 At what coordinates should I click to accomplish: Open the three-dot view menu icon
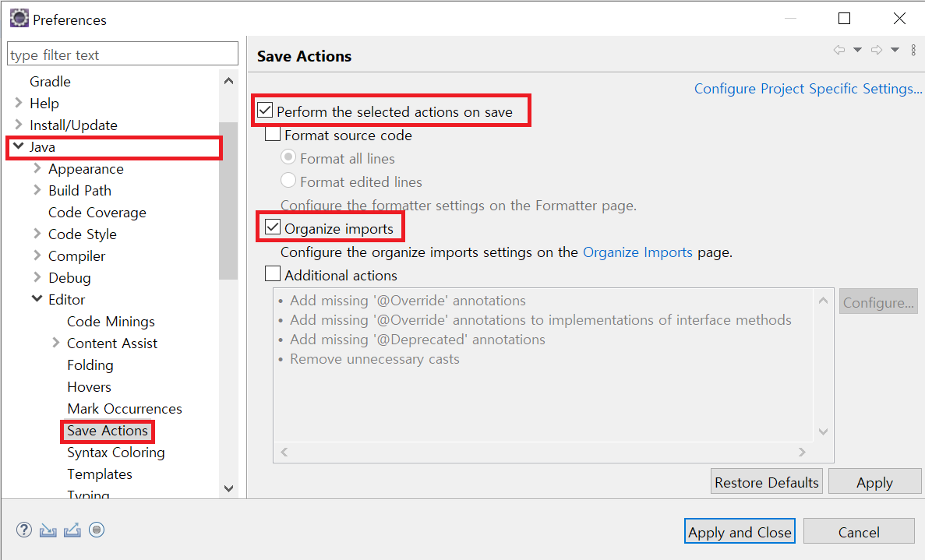pyautogui.click(x=913, y=50)
